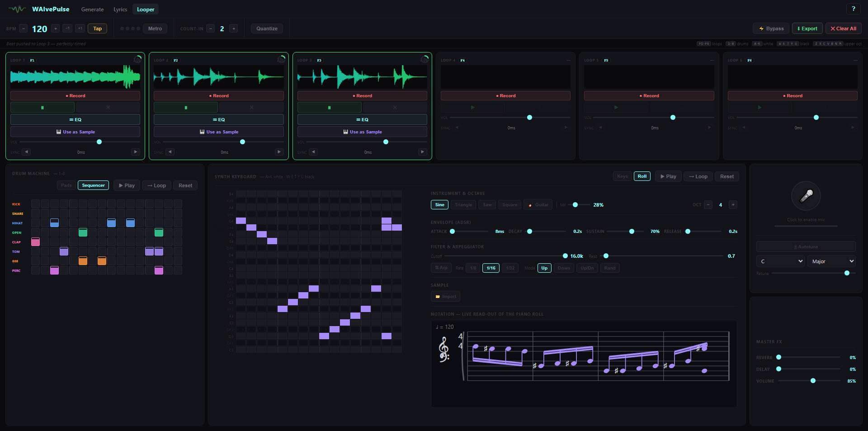Play the empty Loop 5 slot

pos(616,108)
